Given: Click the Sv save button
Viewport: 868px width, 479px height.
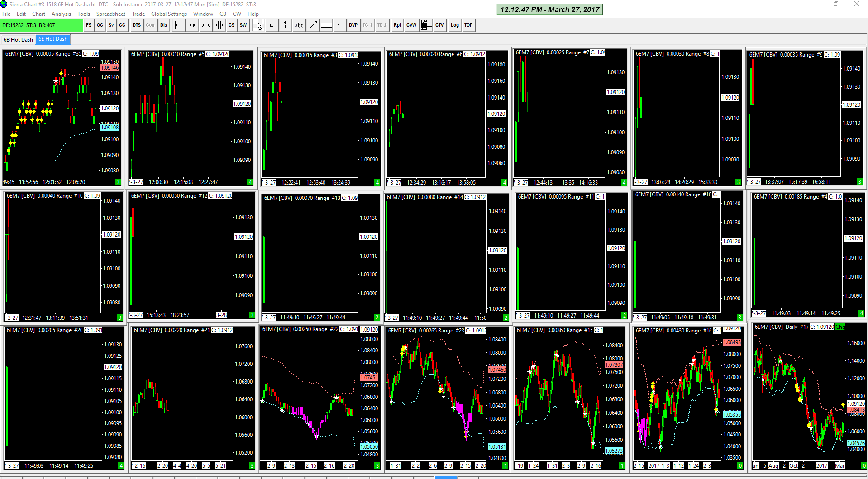Looking at the screenshot, I should 111,25.
